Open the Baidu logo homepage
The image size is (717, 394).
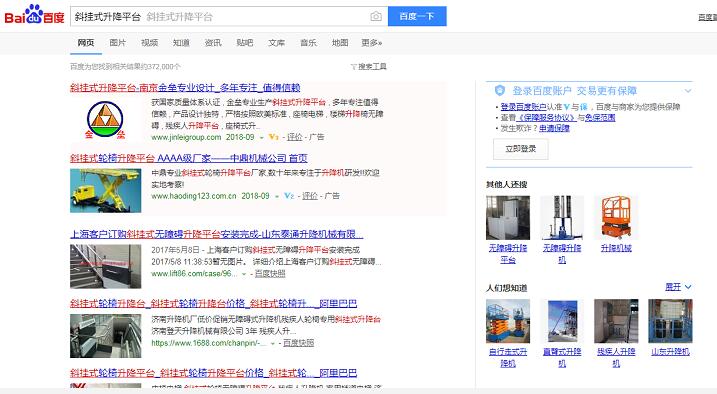click(x=34, y=15)
